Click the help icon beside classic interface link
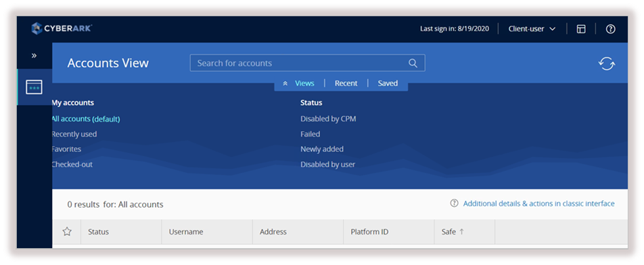 [454, 203]
